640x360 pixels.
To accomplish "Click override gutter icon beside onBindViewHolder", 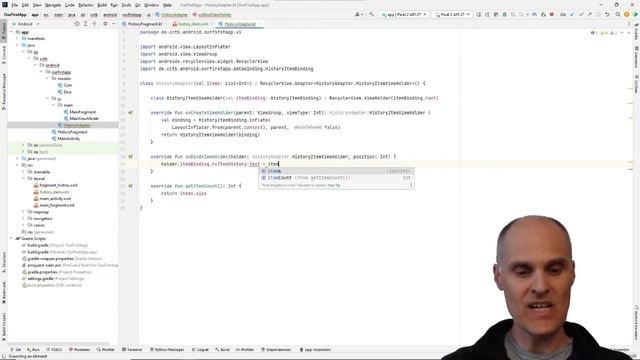I will click(131, 157).
